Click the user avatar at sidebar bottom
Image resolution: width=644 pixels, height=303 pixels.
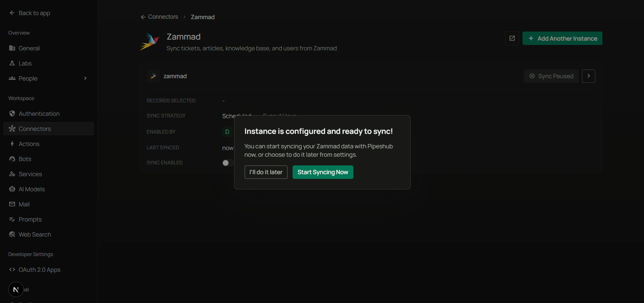(x=16, y=290)
